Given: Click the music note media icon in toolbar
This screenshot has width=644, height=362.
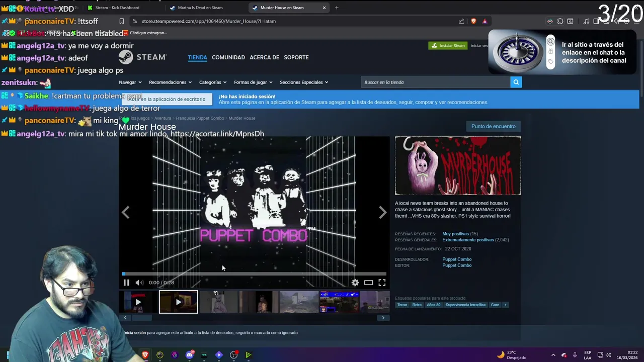Looking at the screenshot, I should click(x=586, y=21).
